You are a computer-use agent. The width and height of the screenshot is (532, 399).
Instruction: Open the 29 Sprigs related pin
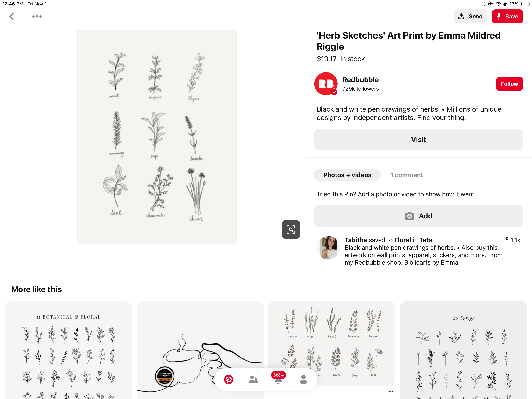tap(463, 350)
